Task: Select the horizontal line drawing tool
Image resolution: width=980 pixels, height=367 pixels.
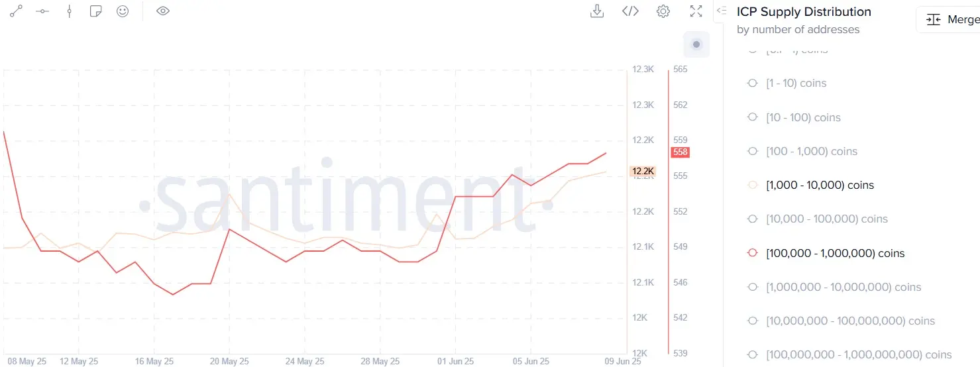Action: tap(42, 11)
